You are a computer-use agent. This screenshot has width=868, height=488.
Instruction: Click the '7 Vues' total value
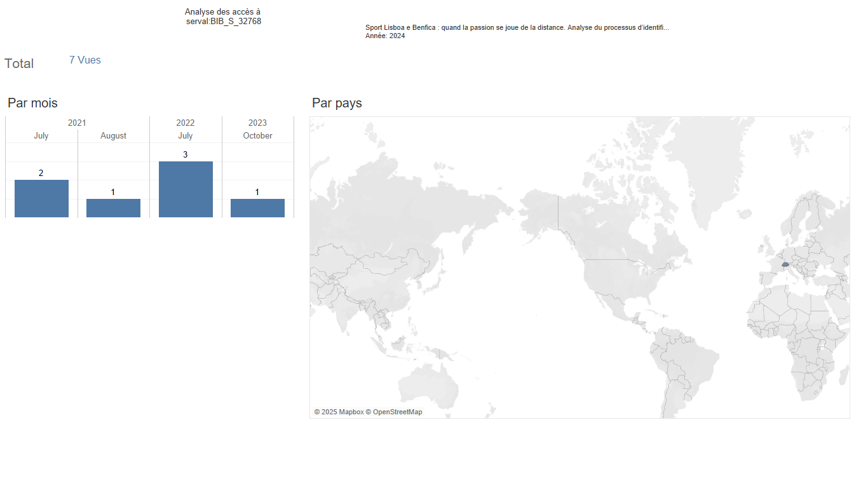(85, 60)
